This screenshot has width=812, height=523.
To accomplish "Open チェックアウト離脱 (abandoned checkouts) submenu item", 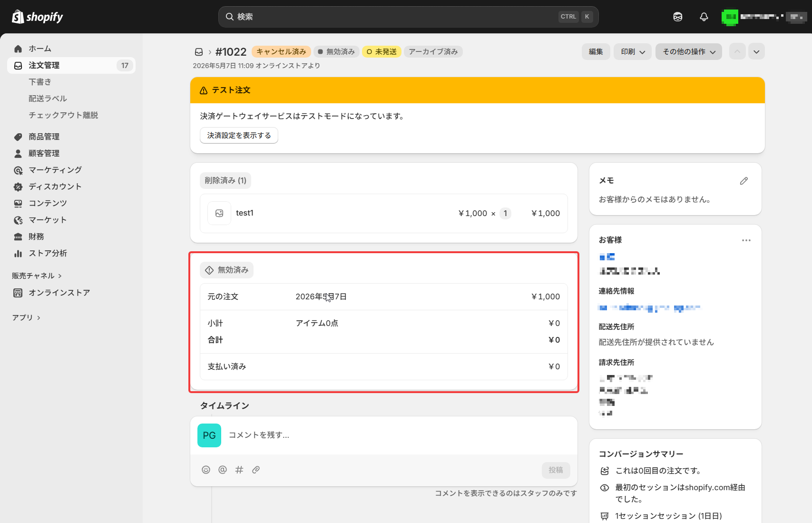I will pyautogui.click(x=63, y=115).
